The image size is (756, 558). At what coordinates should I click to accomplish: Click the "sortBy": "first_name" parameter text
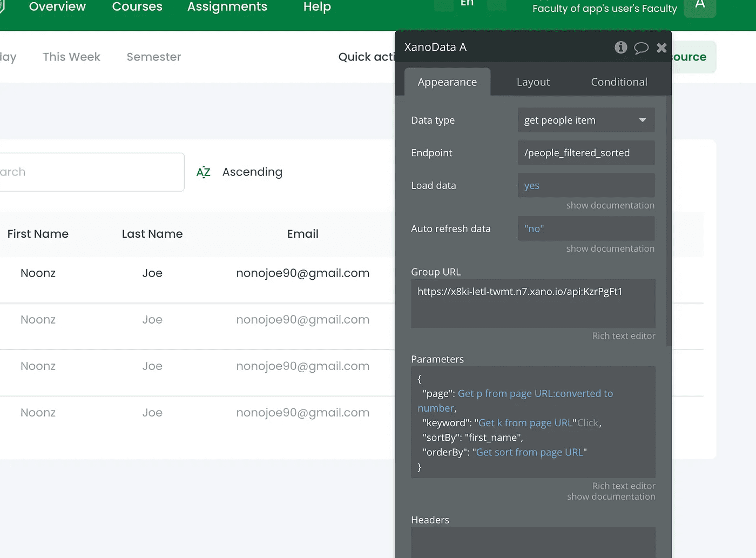[473, 438]
